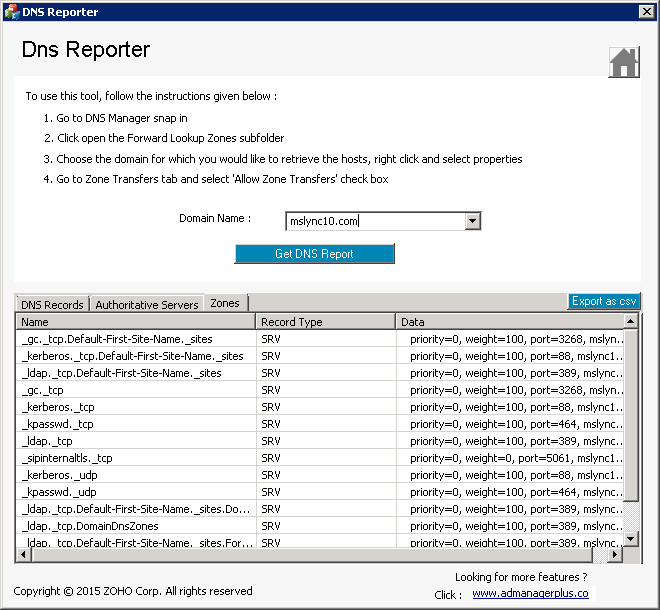This screenshot has height=610, width=660.
Task: Open the Authoritative Servers tab
Action: pos(147,304)
